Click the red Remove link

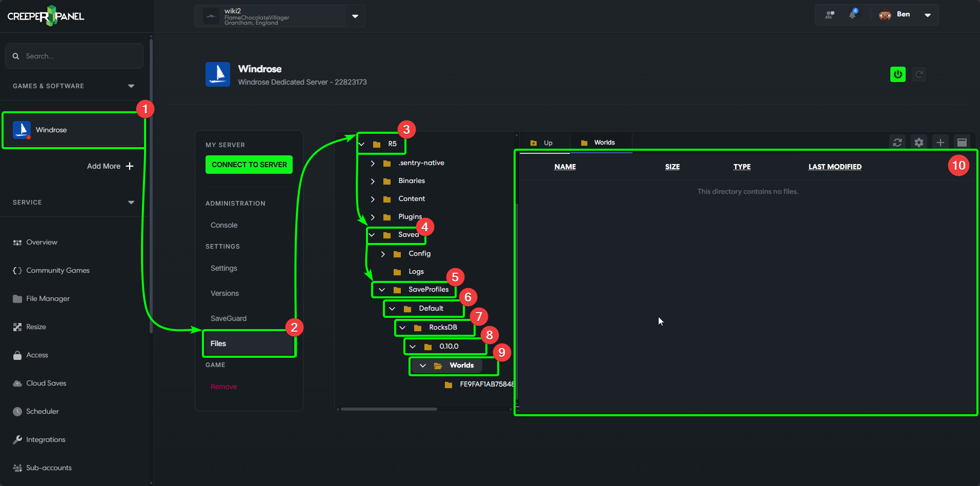(x=223, y=387)
